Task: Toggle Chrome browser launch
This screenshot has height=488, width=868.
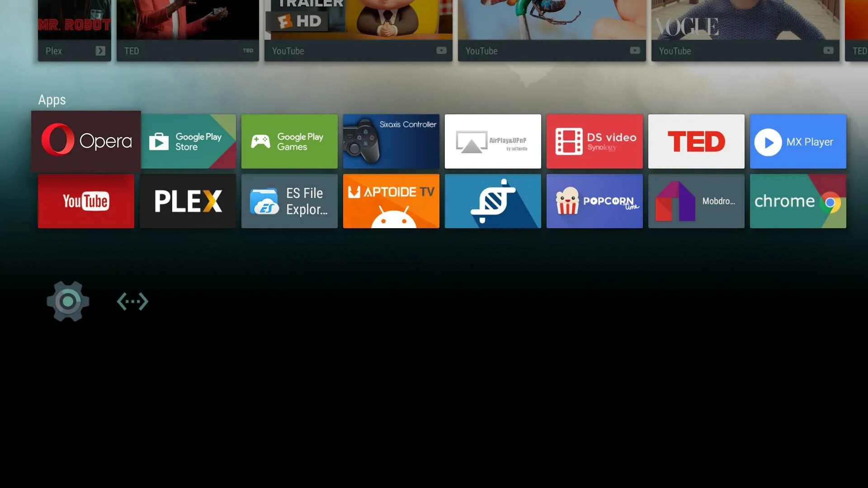Action: tap(797, 201)
